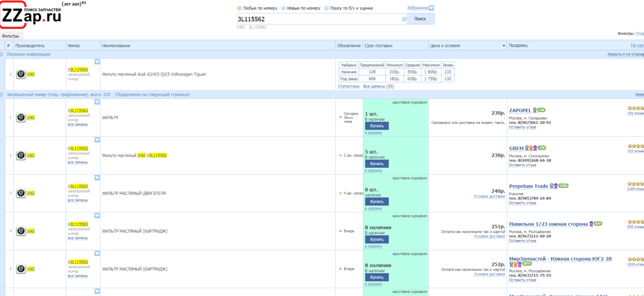Click Купить for ZAPOPEL offer
Image resolution: width=644 pixels, height=296 pixels.
tap(377, 126)
